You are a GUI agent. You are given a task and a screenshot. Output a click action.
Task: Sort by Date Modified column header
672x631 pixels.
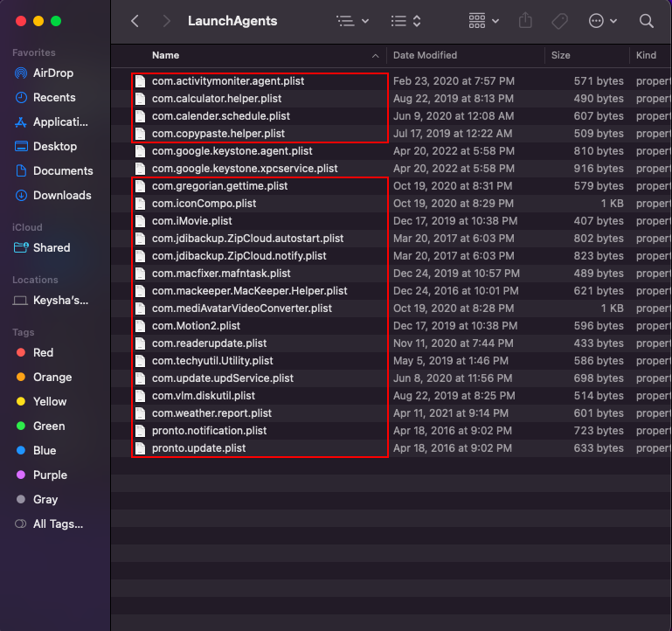click(425, 55)
